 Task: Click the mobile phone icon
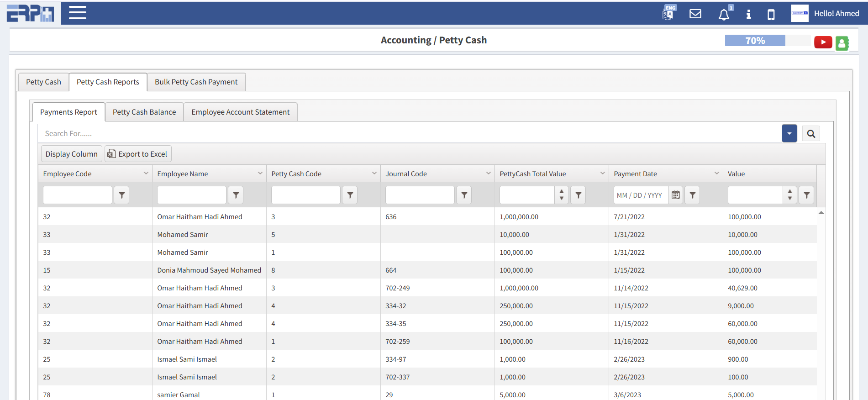click(x=771, y=15)
